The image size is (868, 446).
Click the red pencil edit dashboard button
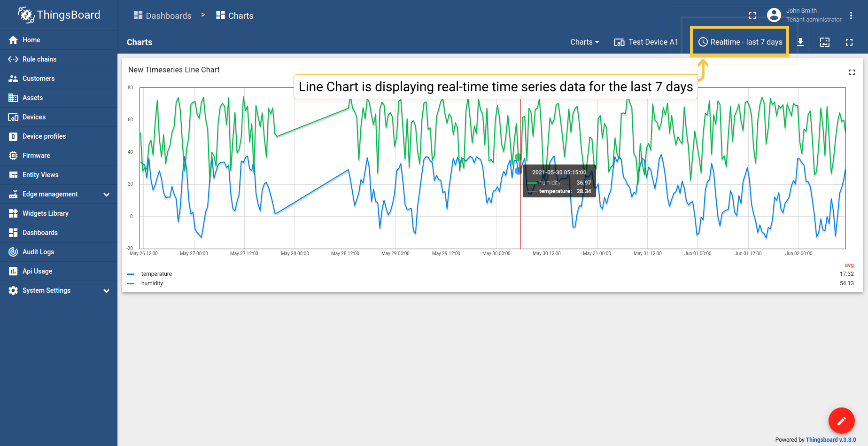tap(841, 421)
